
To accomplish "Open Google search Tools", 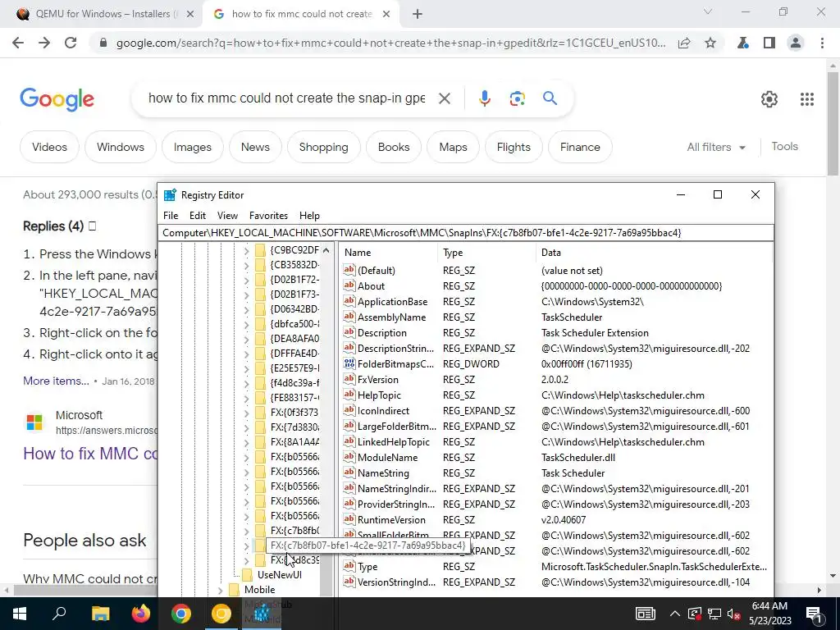I will pyautogui.click(x=784, y=146).
